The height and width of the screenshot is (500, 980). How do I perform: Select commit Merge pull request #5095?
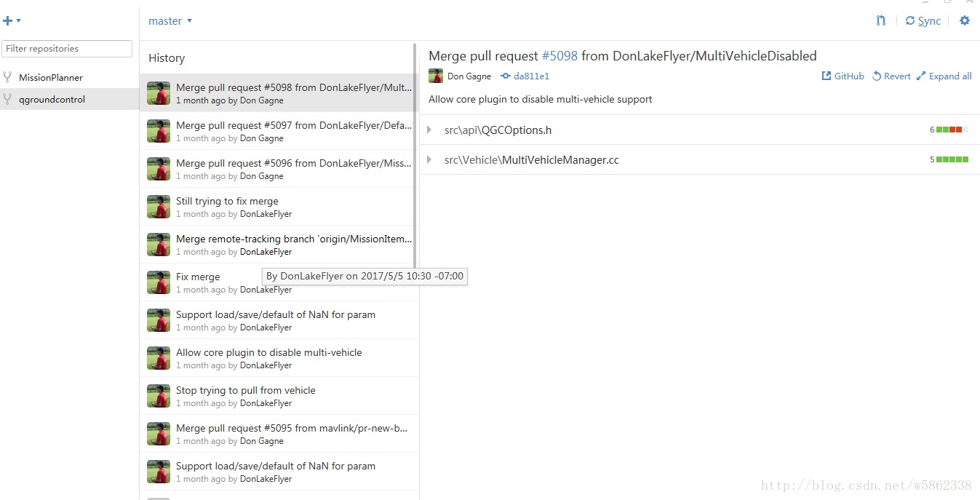(x=279, y=434)
